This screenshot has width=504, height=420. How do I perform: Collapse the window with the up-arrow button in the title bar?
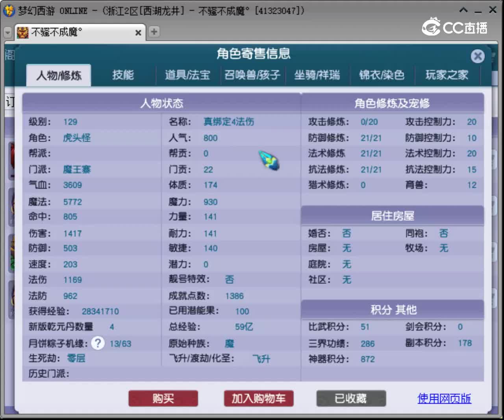coord(463,10)
